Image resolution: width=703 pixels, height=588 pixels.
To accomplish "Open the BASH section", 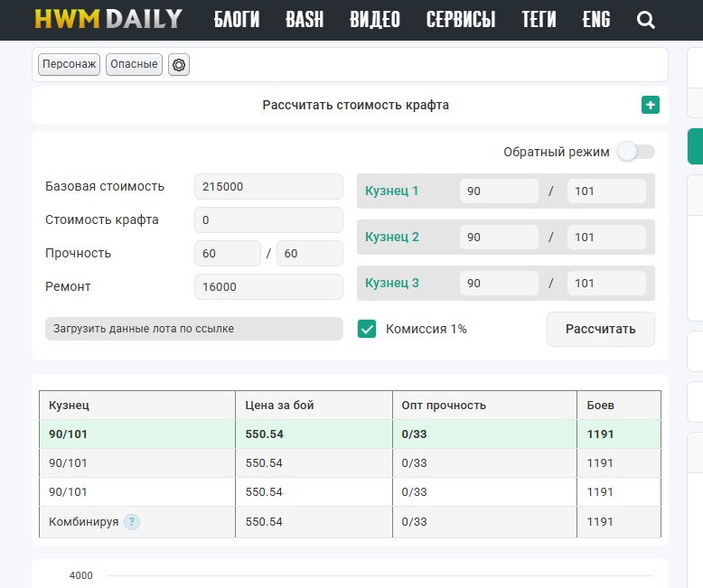I will click(305, 20).
